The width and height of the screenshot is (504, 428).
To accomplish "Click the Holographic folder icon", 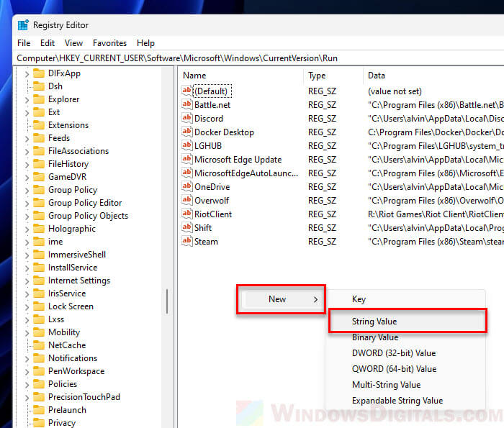I will click(x=39, y=229).
